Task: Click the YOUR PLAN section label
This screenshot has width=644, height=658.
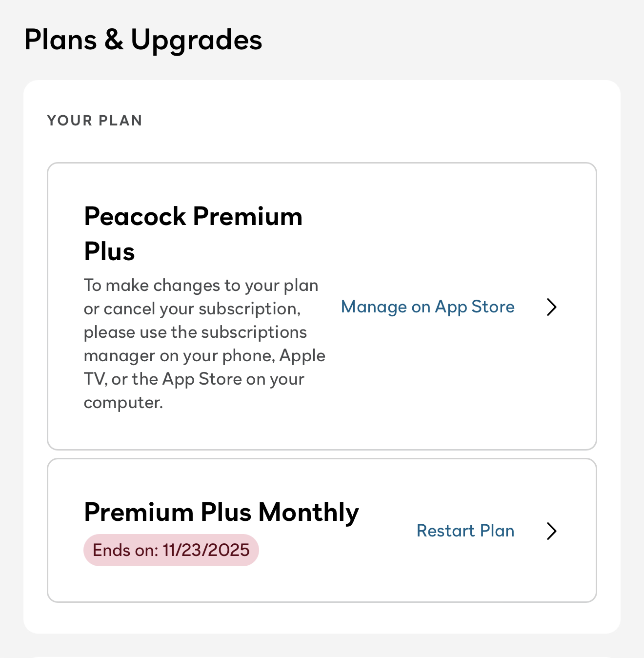Action: pos(95,121)
